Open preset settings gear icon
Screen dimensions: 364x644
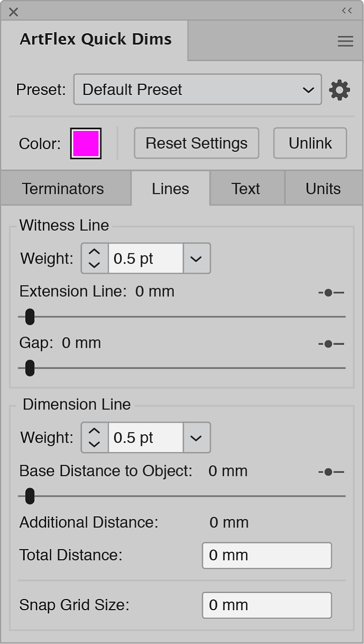pos(339,90)
